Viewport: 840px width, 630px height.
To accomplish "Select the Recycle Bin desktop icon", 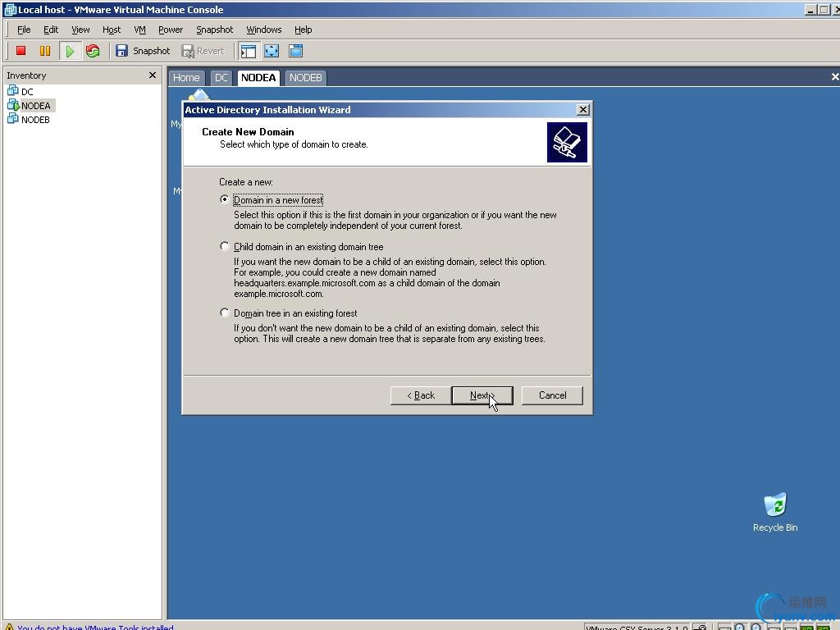I will pos(775,513).
